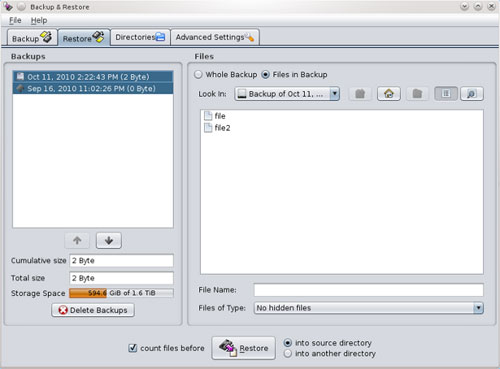Open the File menu

click(15, 20)
